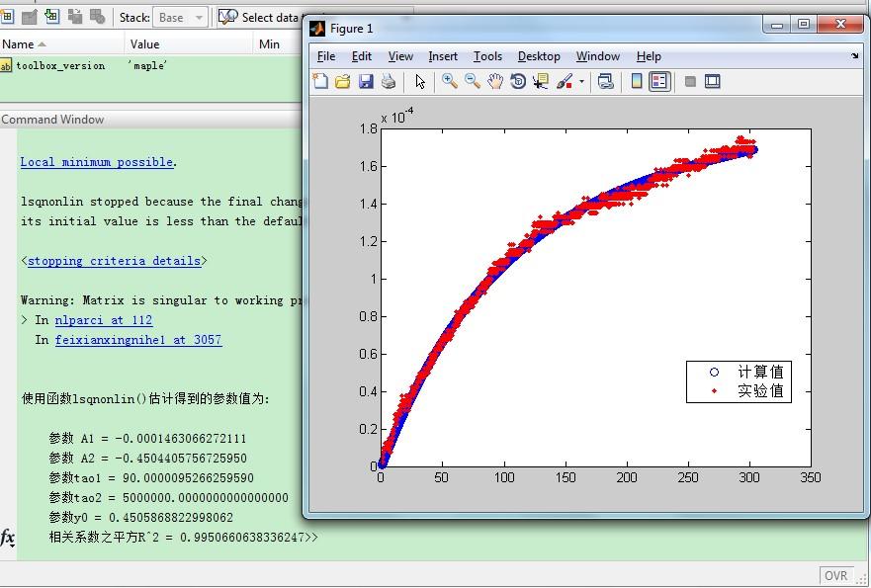Open the Local minimum possible link
Screen dimensions: 871x588
97,161
